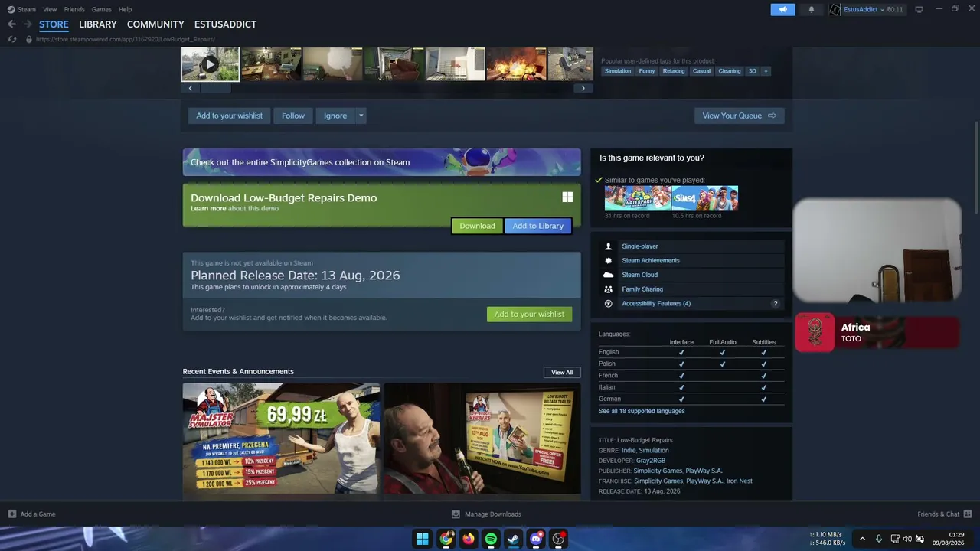Open View Your Queue
The image size is (980, 551).
pos(739,116)
